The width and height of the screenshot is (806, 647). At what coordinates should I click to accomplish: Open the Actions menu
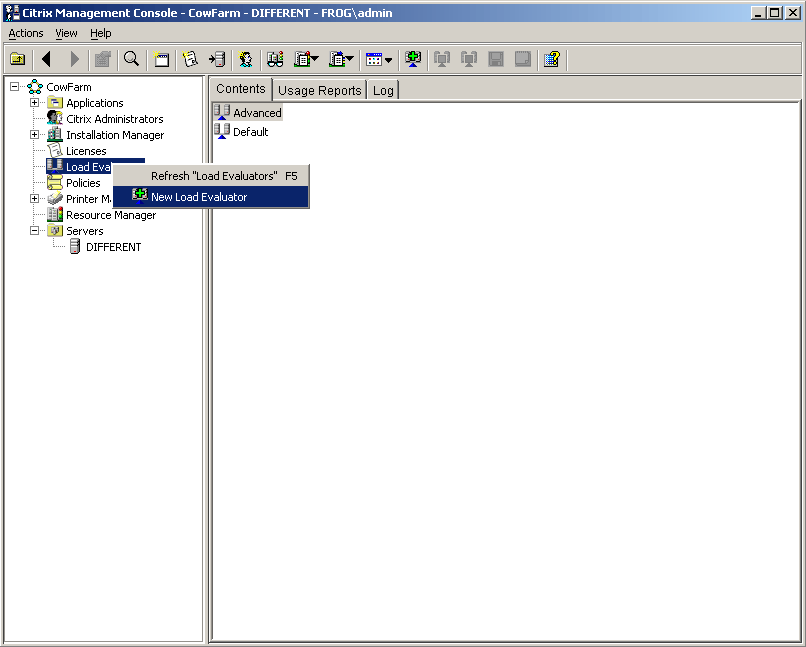click(25, 33)
